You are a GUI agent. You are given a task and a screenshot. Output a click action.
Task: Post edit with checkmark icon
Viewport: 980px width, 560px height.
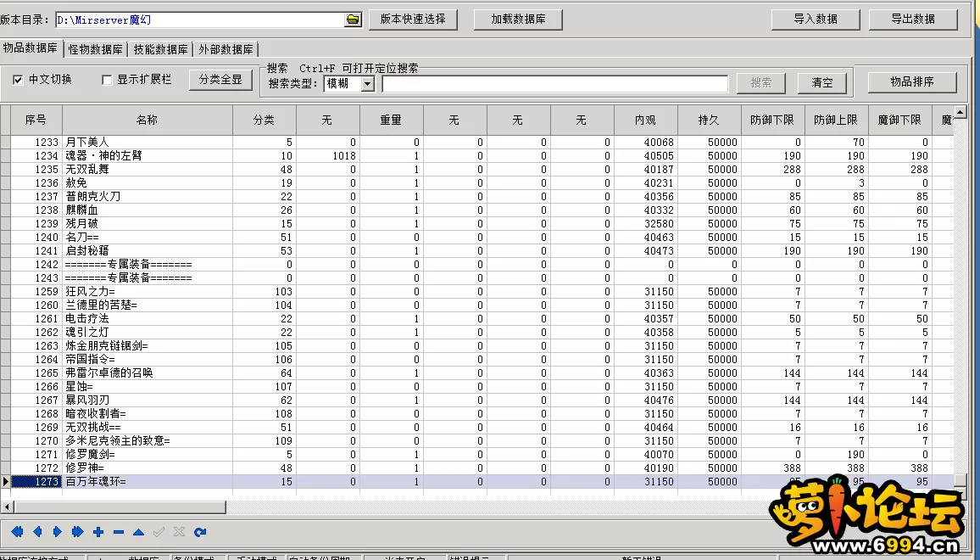pyautogui.click(x=159, y=532)
